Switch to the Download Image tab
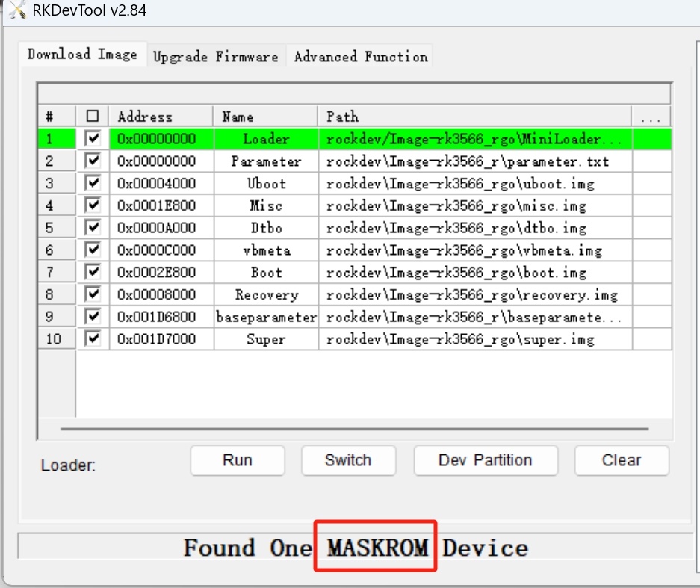Screen dimensions: 700x588 (x=83, y=54)
